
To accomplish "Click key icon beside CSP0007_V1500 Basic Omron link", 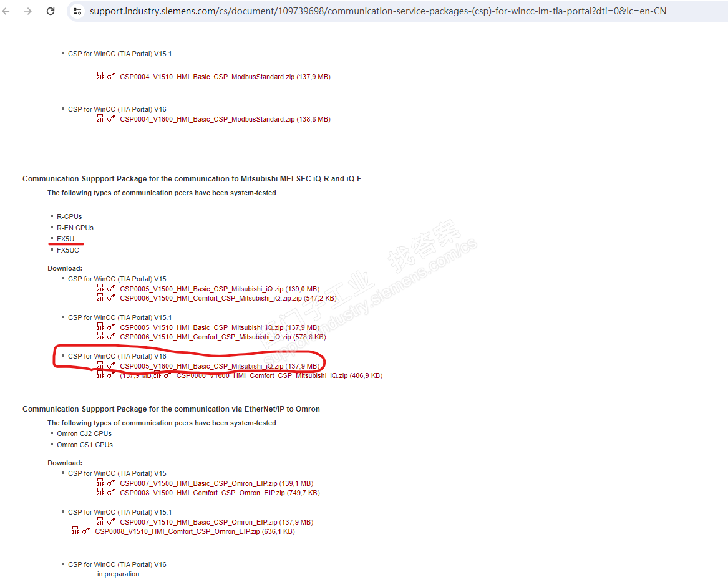I will [111, 483].
